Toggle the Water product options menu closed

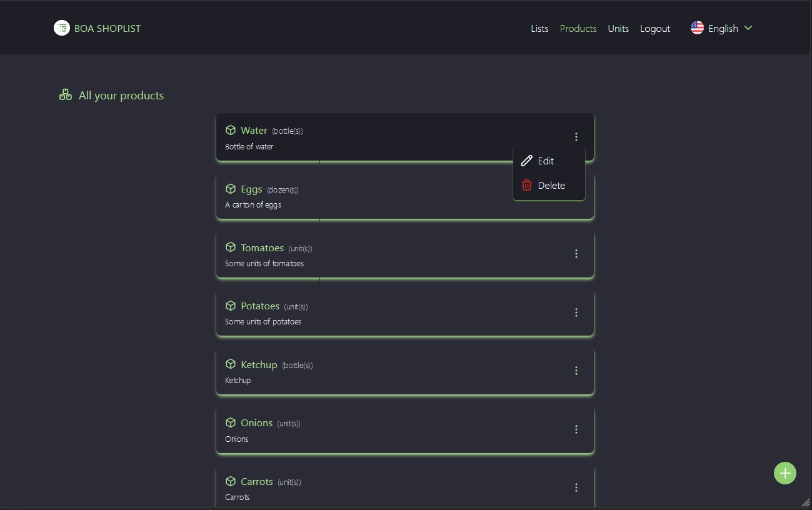pyautogui.click(x=576, y=137)
